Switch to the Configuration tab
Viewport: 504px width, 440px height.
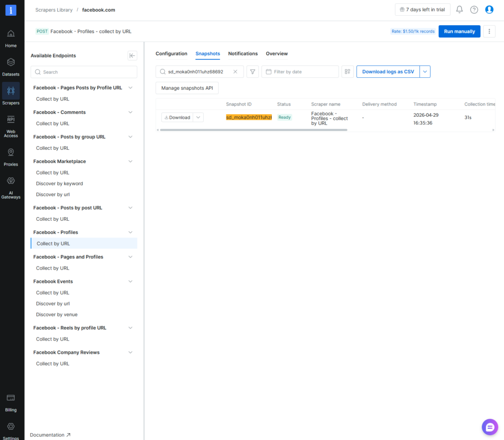coord(171,54)
